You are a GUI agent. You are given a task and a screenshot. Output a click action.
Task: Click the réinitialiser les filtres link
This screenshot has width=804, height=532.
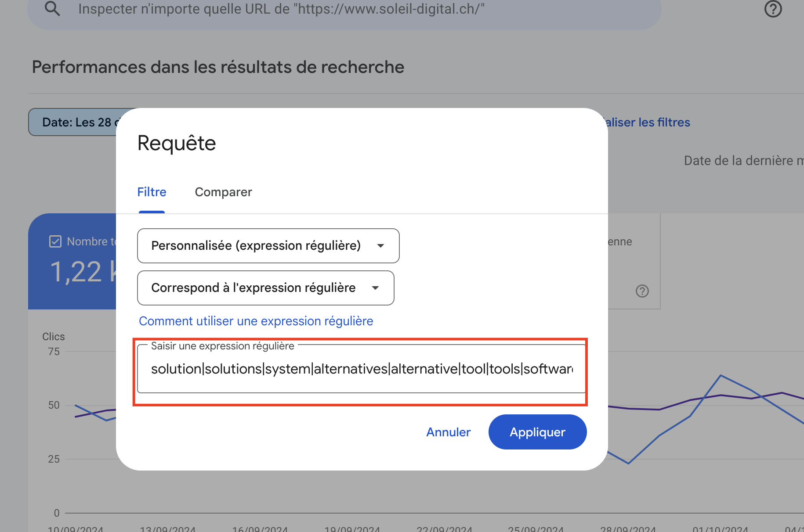click(648, 122)
